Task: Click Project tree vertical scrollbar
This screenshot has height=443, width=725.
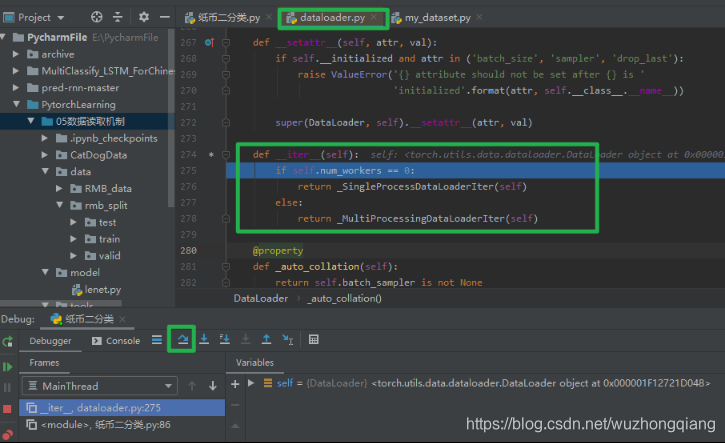Action: coord(172,118)
